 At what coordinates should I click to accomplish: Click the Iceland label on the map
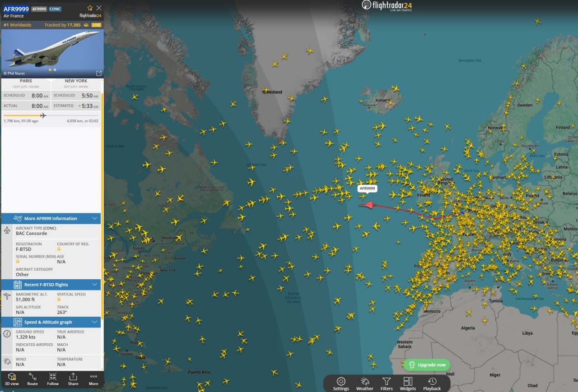point(382,100)
